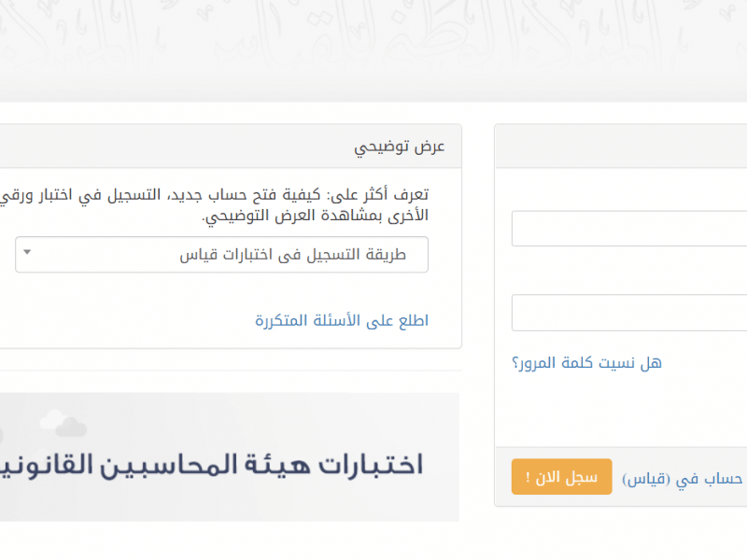Viewport: 747px width, 560px height.
Task: Open the "اطلع على الأسئلة المتكررة" link
Action: (x=342, y=320)
